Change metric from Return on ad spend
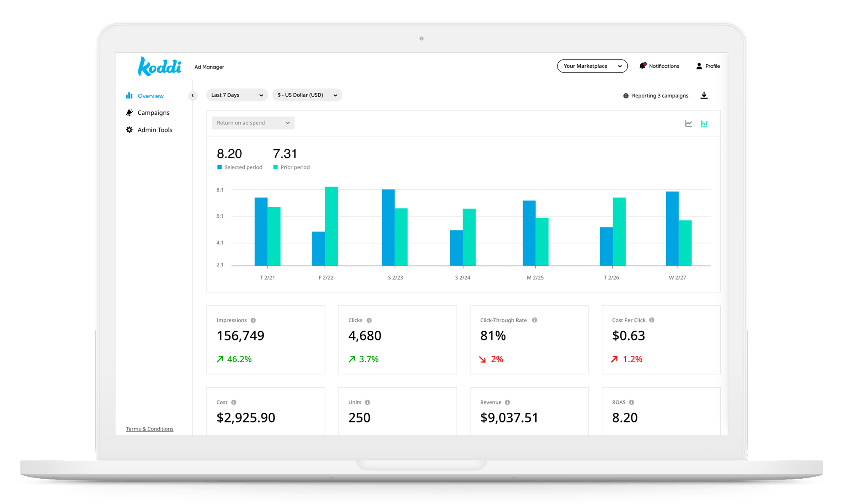This screenshot has width=841, height=504. coord(252,123)
